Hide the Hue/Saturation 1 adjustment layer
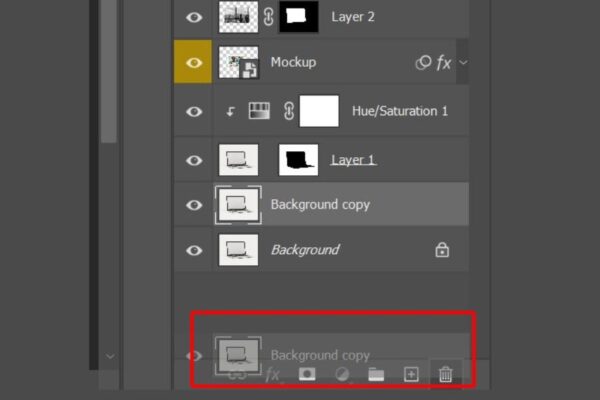 194,111
